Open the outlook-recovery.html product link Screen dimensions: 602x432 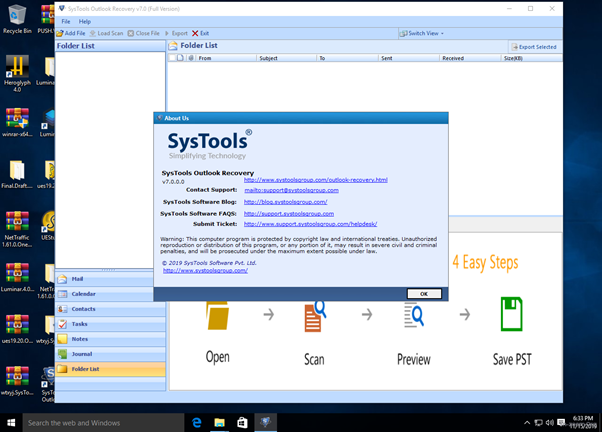pyautogui.click(x=316, y=180)
